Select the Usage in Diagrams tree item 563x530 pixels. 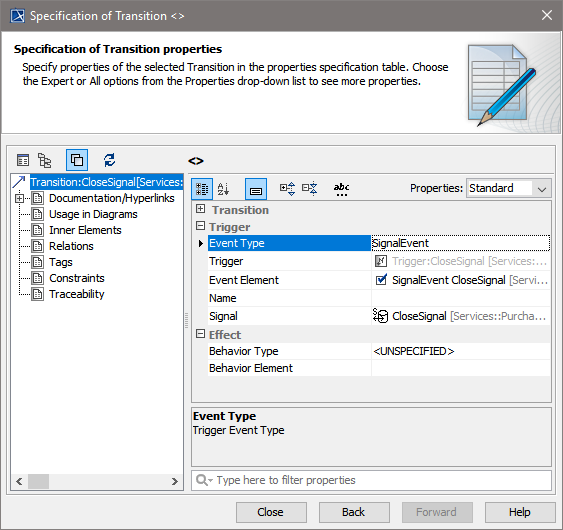pos(93,214)
